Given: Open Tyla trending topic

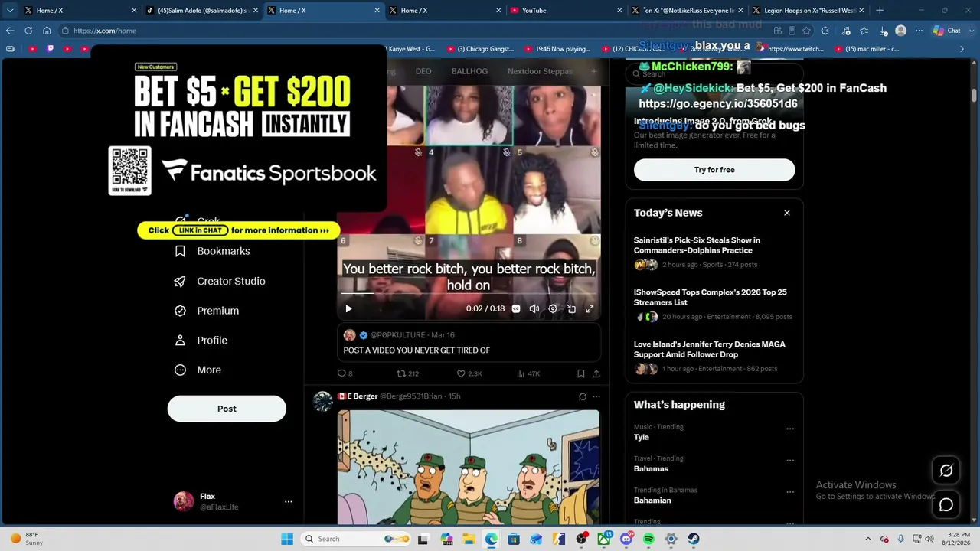Looking at the screenshot, I should click(x=642, y=437).
